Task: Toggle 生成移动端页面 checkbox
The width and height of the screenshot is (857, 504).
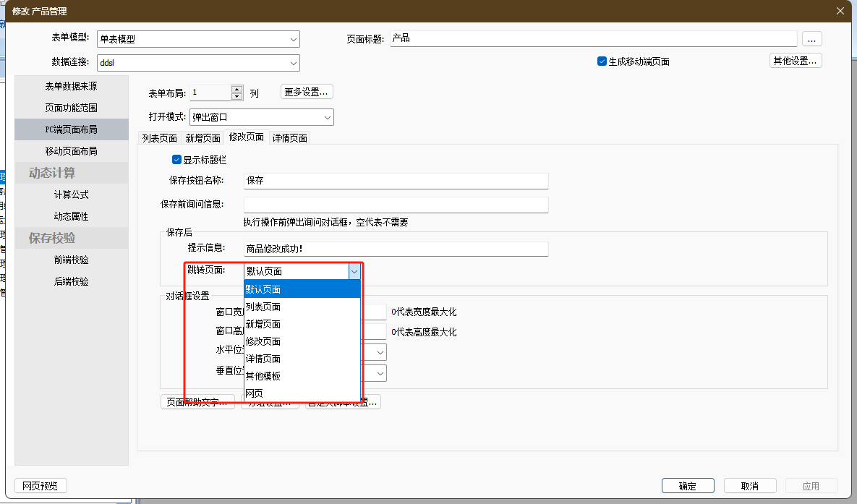Action: click(x=602, y=61)
